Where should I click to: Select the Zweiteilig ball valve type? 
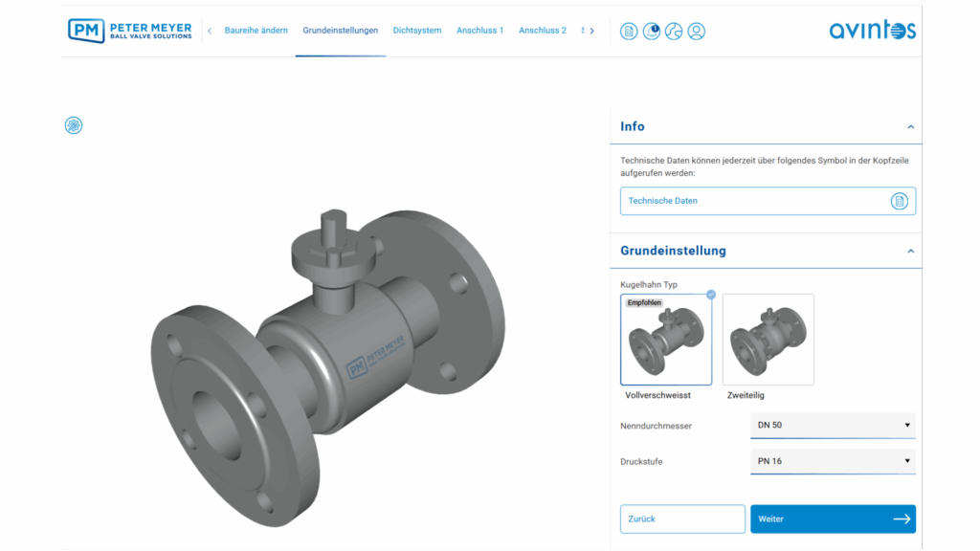[768, 341]
